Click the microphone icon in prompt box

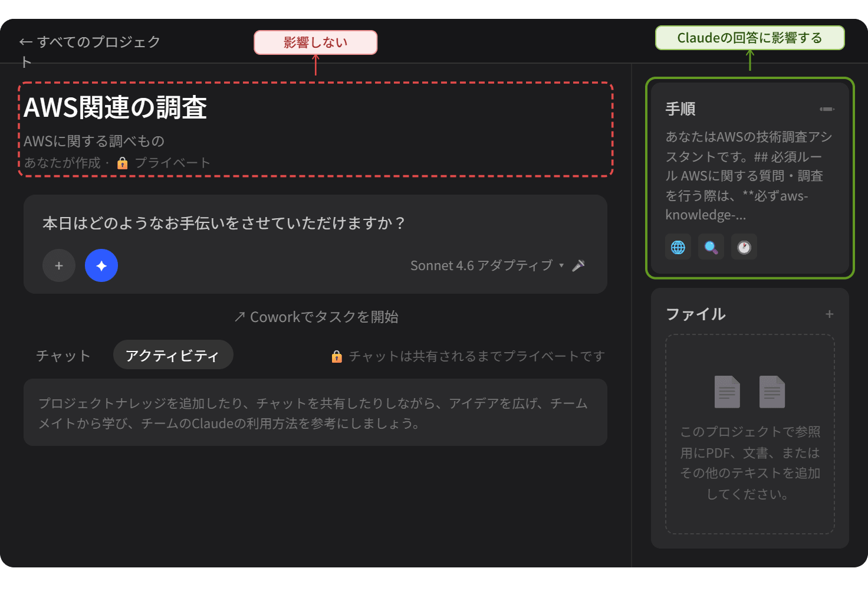(x=578, y=265)
